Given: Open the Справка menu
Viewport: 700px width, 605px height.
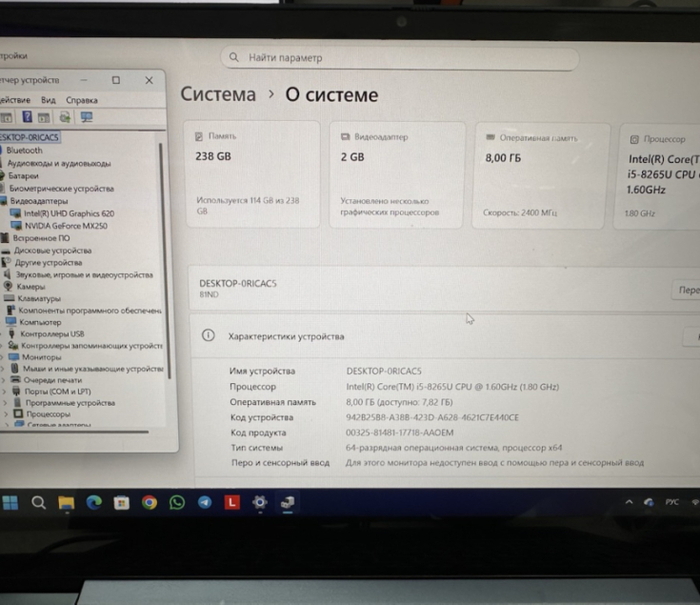Looking at the screenshot, I should 82,100.
